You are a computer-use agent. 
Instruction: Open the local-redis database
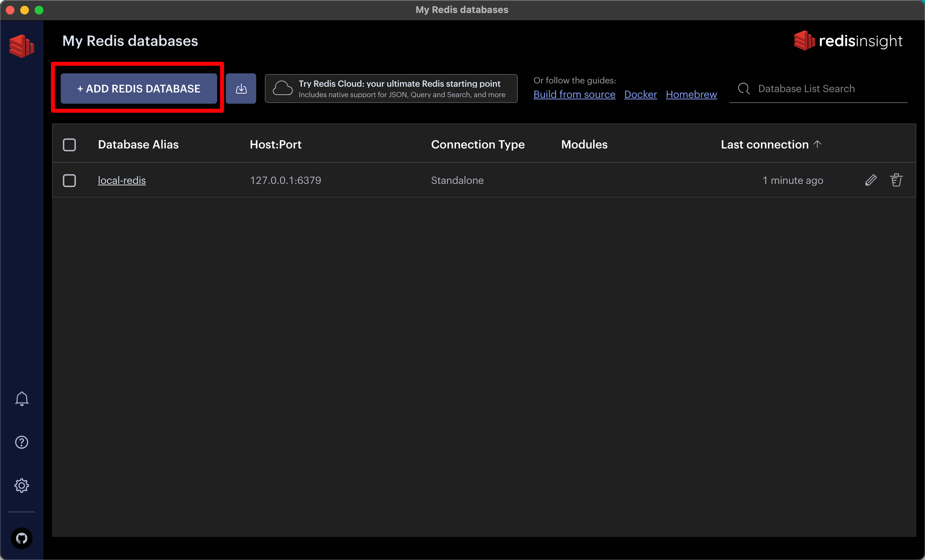point(122,181)
